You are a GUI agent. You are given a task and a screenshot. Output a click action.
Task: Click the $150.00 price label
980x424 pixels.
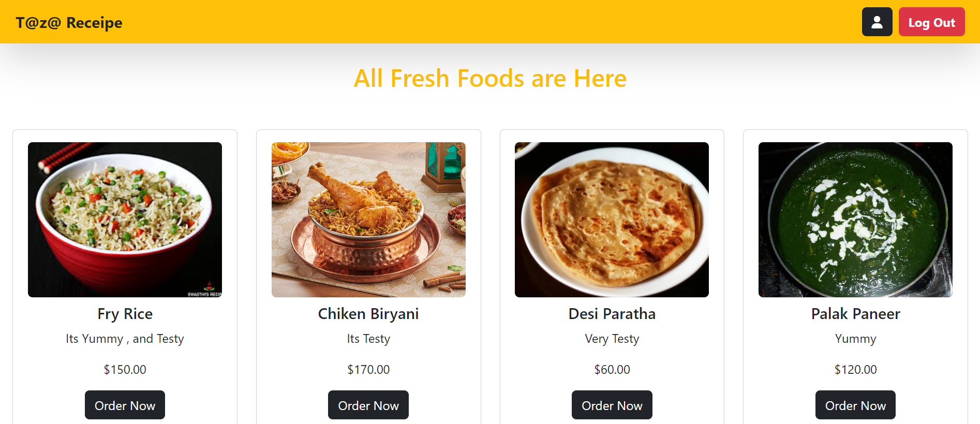pyautogui.click(x=125, y=370)
